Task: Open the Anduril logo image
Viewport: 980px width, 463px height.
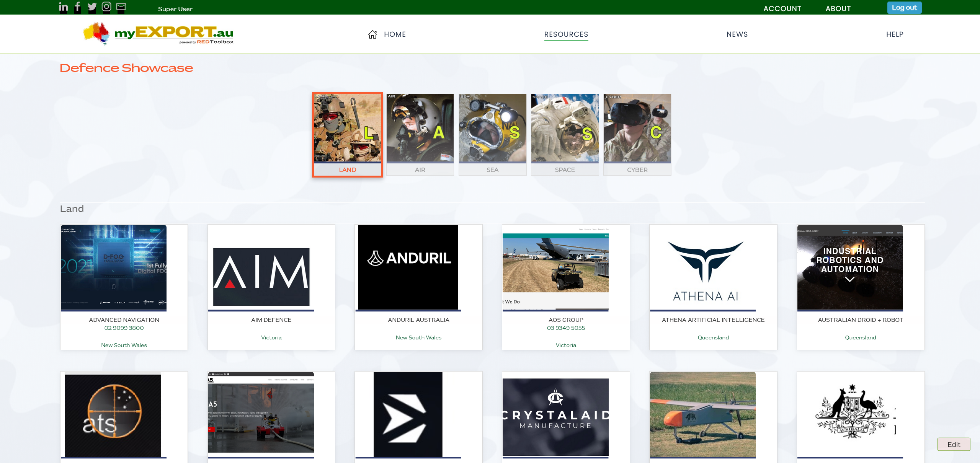Action: 408,267
